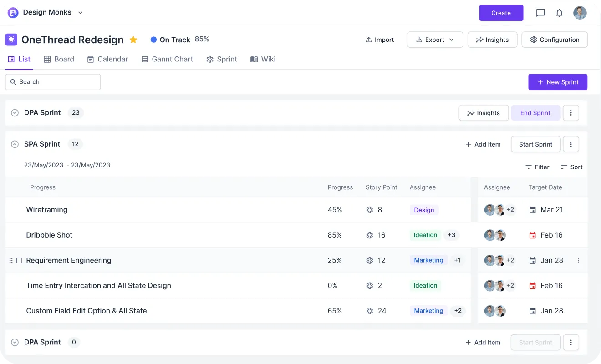Click the Mar 21 calendar icon
Viewport: 601px width, 364px height.
pos(532,210)
